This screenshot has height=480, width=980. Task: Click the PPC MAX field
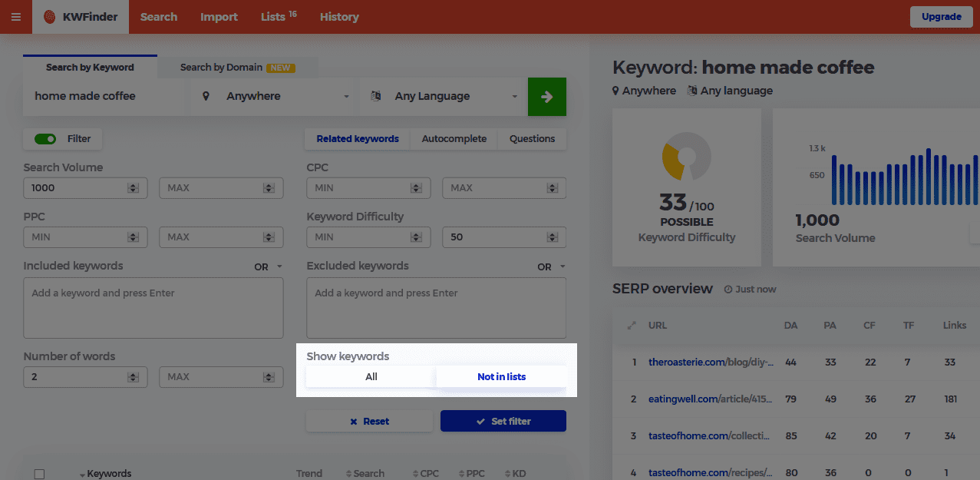click(x=221, y=237)
